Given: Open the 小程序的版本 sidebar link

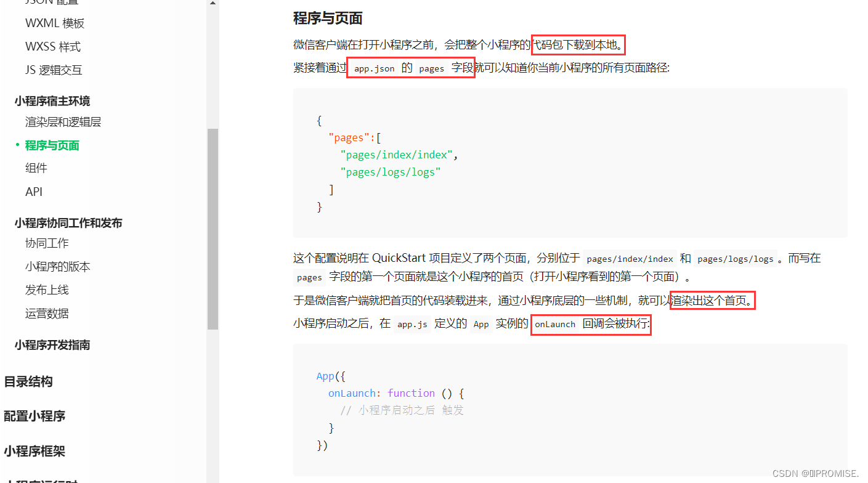Looking at the screenshot, I should 58,267.
